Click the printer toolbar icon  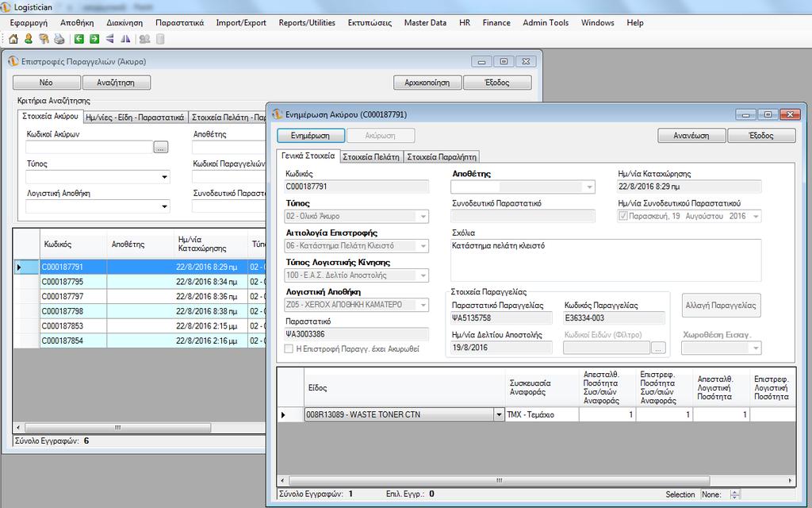tap(59, 39)
